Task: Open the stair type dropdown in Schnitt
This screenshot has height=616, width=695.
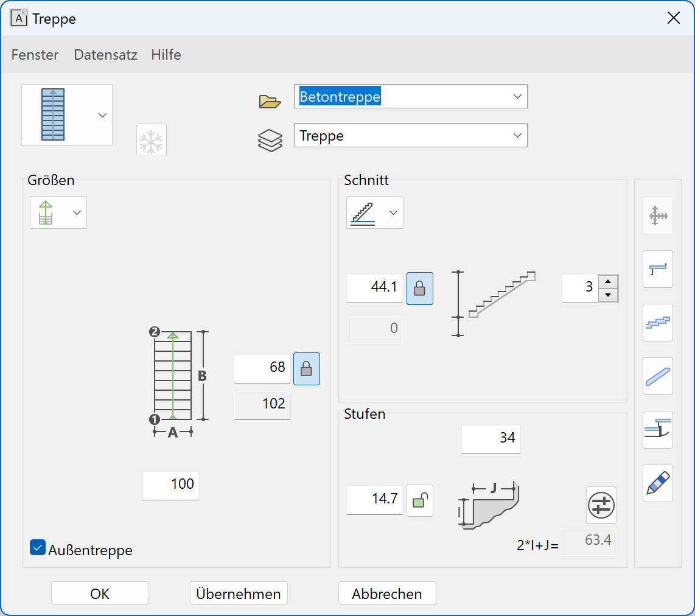Action: click(374, 212)
